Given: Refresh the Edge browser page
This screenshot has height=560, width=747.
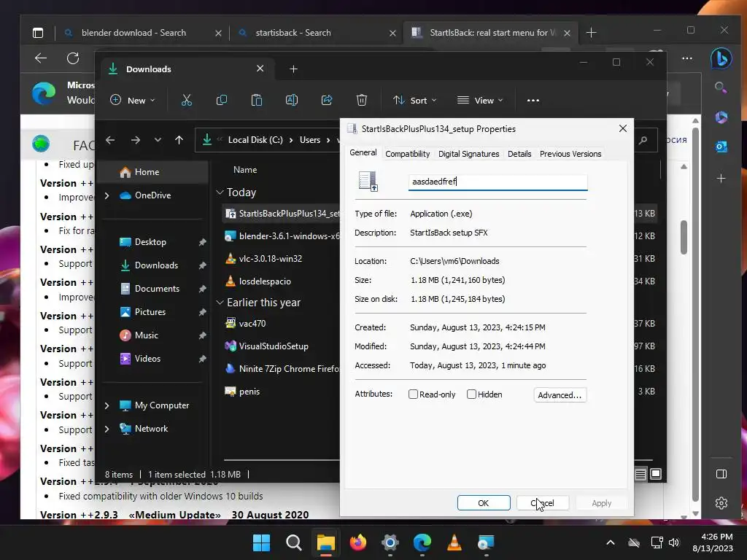Looking at the screenshot, I should [x=73, y=58].
